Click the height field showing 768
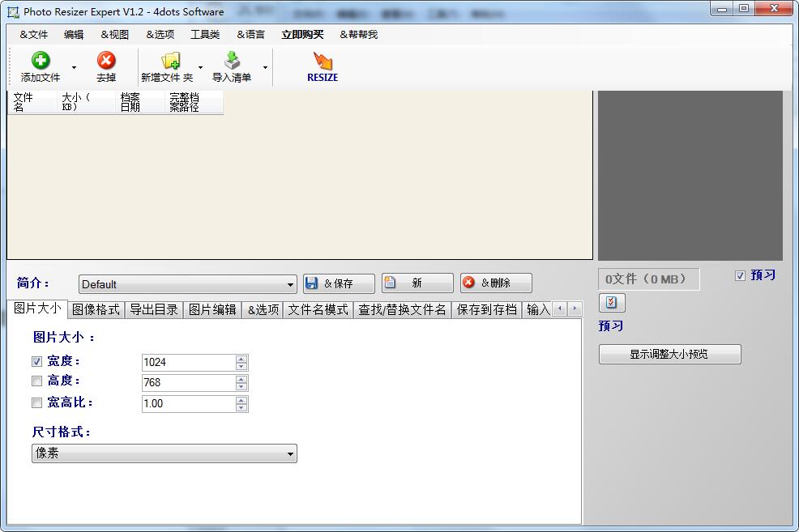This screenshot has height=532, width=799. (x=189, y=383)
